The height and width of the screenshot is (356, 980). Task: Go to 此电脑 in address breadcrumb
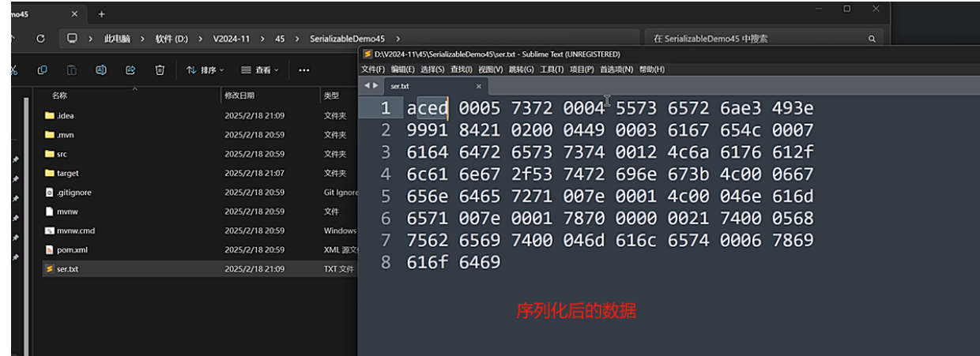click(x=117, y=39)
